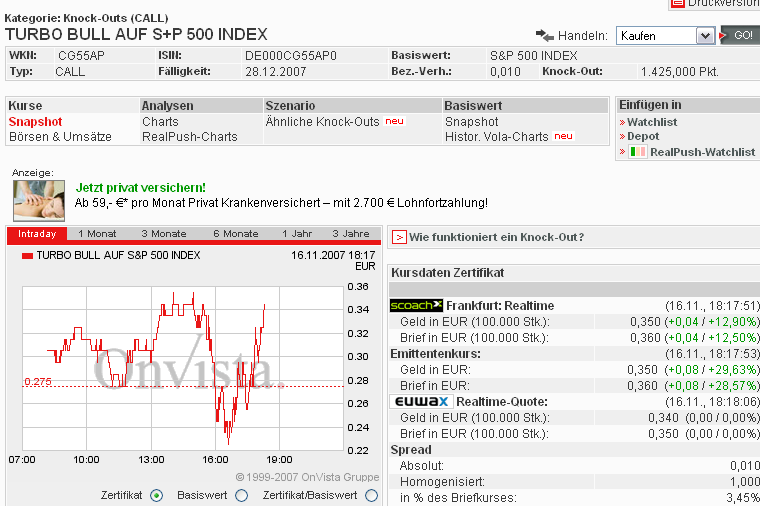
Task: Open Charts under Analysen
Action: pyautogui.click(x=160, y=122)
